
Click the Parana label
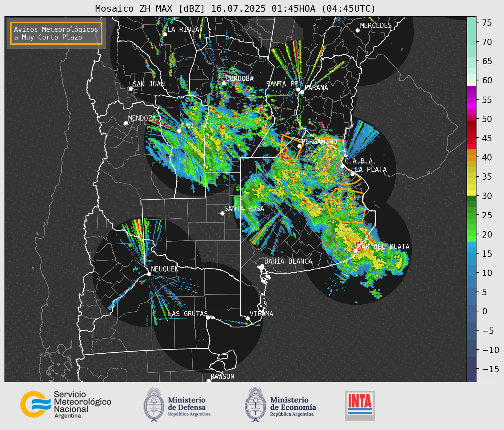[316, 88]
